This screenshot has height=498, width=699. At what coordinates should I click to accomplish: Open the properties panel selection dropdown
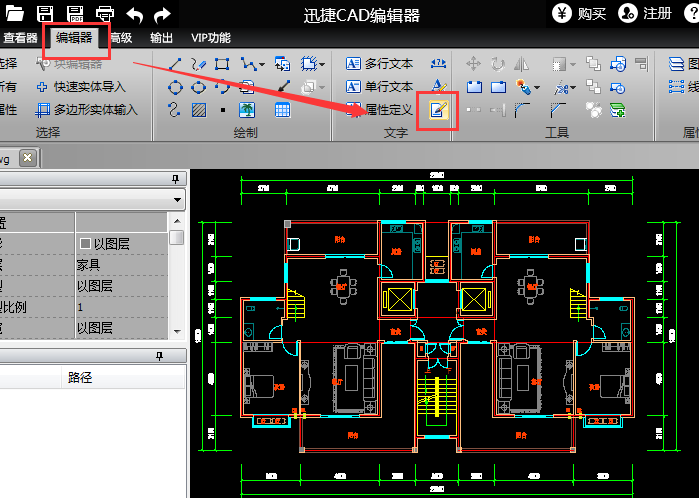(x=177, y=200)
